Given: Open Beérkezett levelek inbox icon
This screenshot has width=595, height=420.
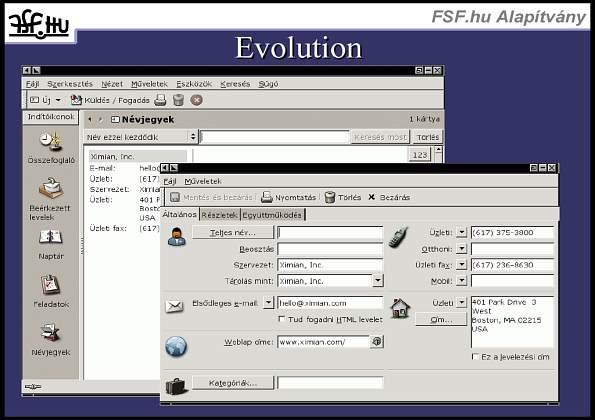Looking at the screenshot, I should pyautogui.click(x=50, y=188).
